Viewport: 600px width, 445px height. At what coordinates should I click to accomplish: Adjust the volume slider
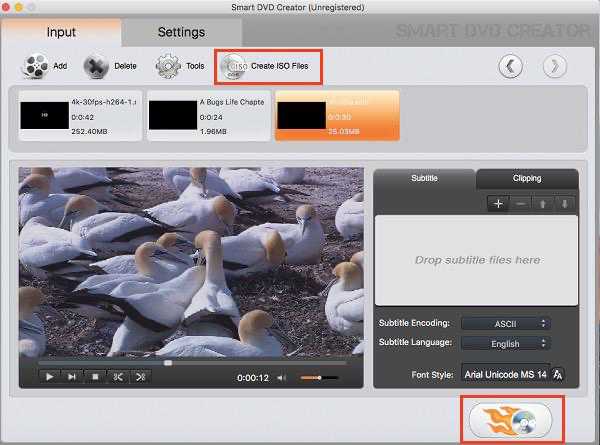point(319,378)
